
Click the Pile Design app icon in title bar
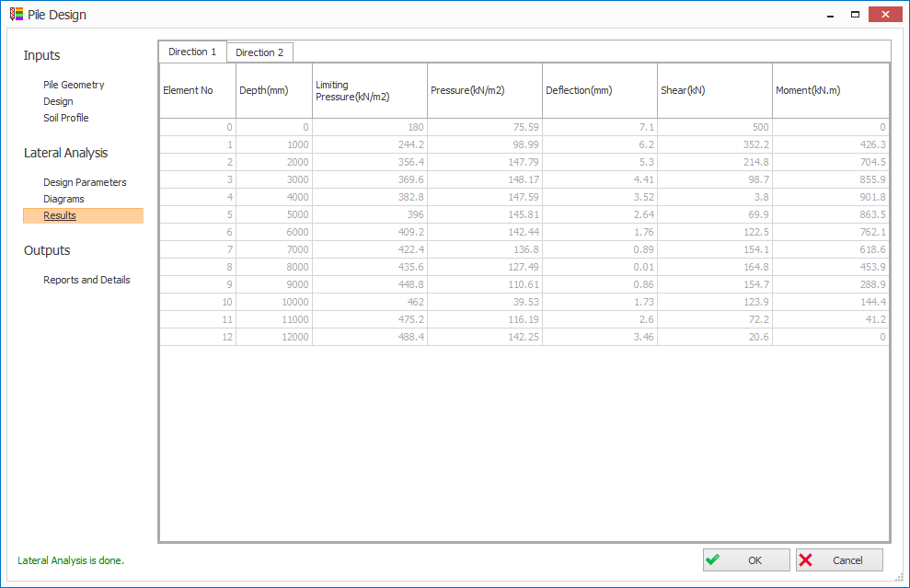pyautogui.click(x=16, y=15)
